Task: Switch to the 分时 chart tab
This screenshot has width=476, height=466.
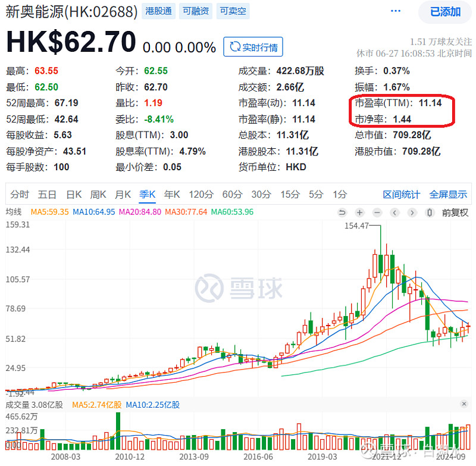Action: coord(20,194)
